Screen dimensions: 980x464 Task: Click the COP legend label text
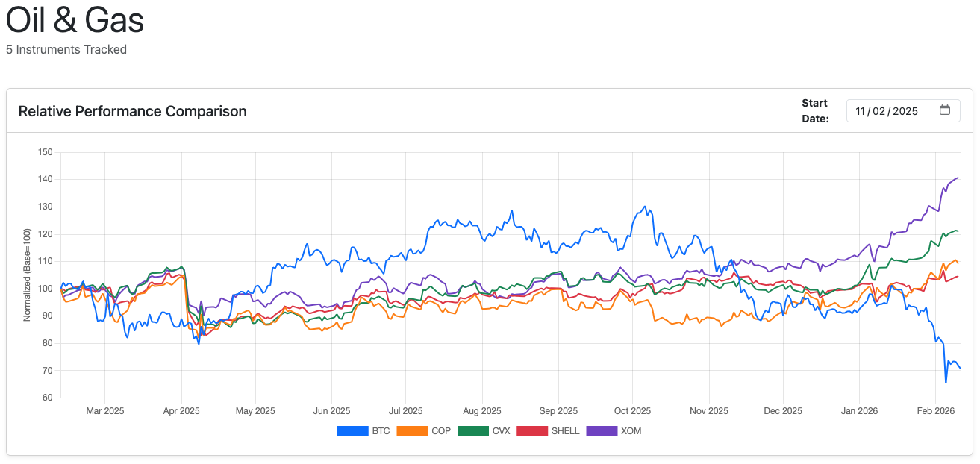click(440, 430)
